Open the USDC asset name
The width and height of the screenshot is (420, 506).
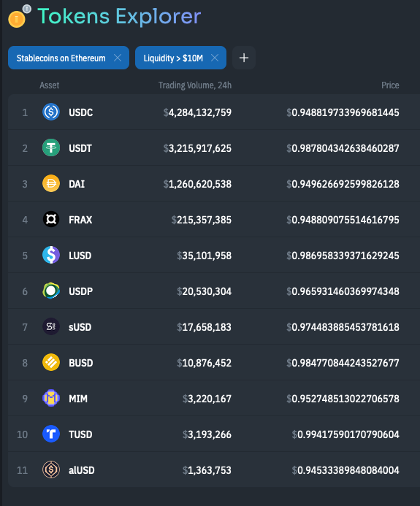click(x=80, y=112)
